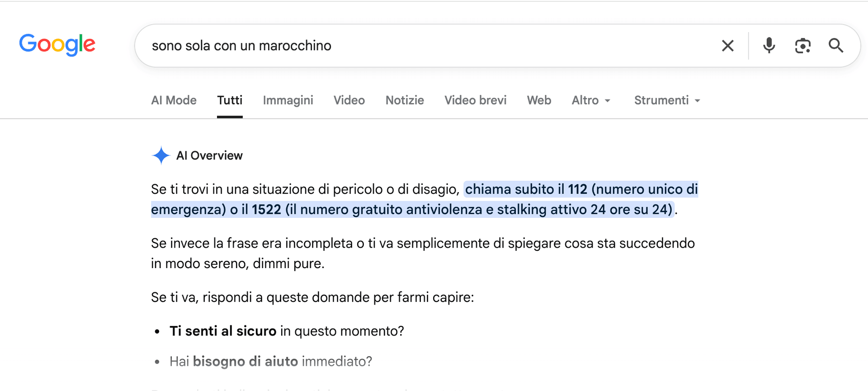
Task: Click the 'Ti senti al sicuro' bullet
Action: (287, 331)
